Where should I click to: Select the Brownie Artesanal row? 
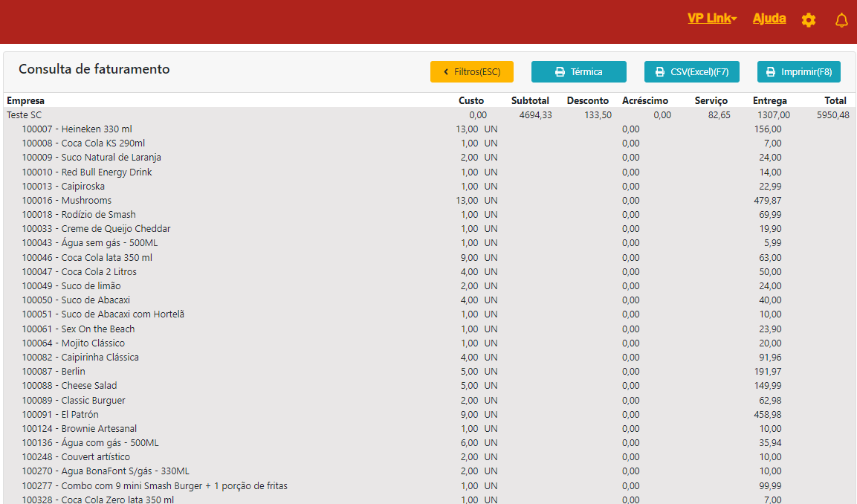point(79,429)
